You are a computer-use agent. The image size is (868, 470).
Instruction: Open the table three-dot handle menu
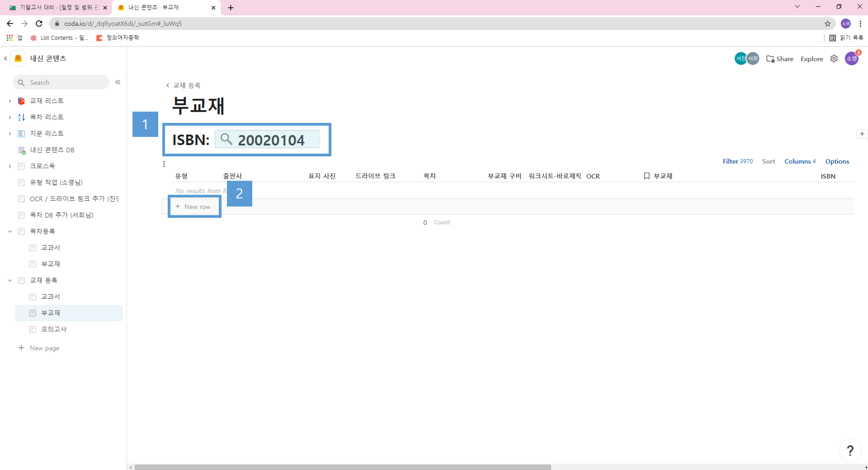[x=164, y=164]
